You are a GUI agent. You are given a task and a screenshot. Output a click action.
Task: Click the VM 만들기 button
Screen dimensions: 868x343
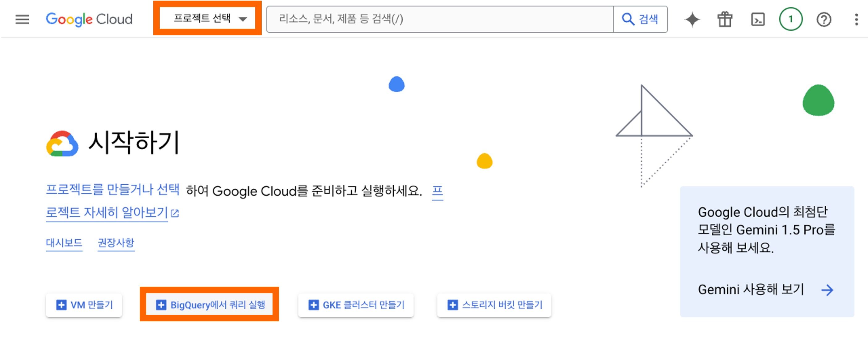pos(84,305)
